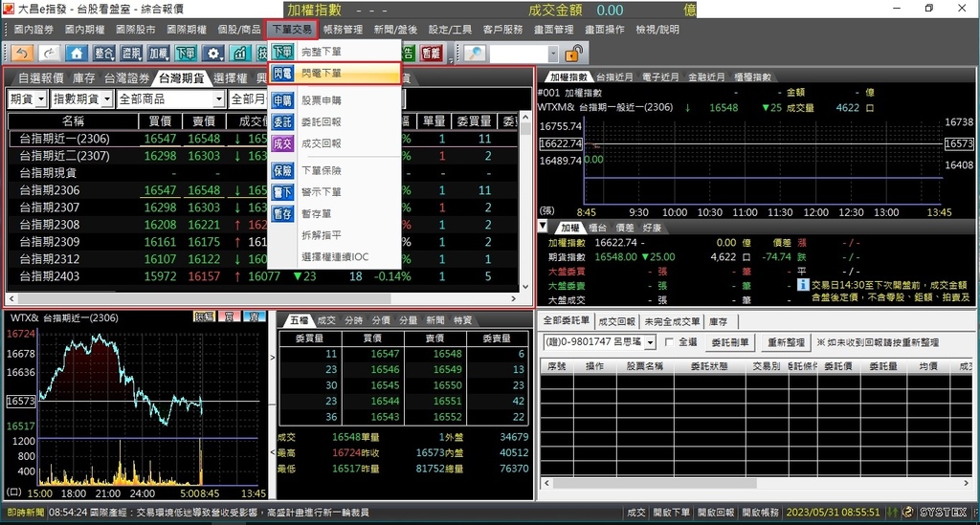This screenshot has height=525, width=980.
Task: Switch to the 台指近月 chart tab
Action: (614, 77)
